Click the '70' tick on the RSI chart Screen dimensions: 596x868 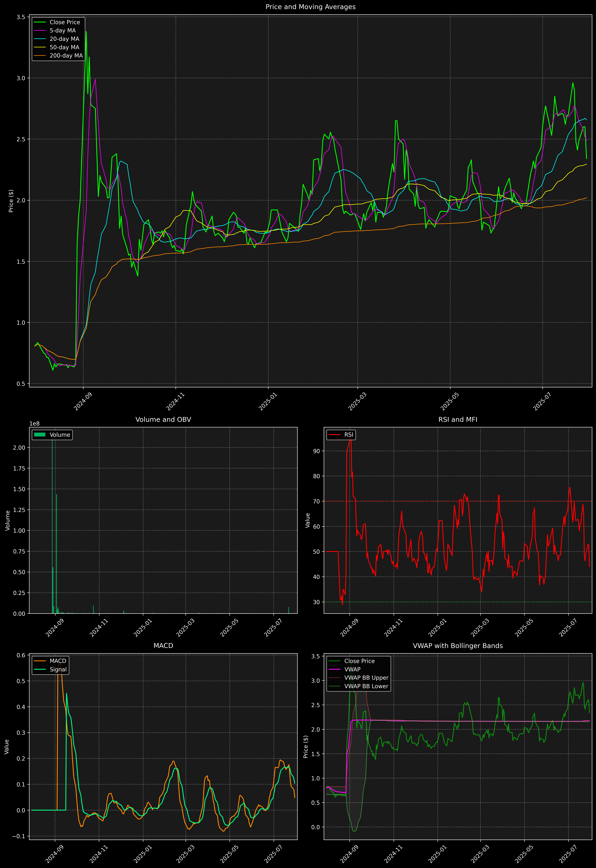317,501
